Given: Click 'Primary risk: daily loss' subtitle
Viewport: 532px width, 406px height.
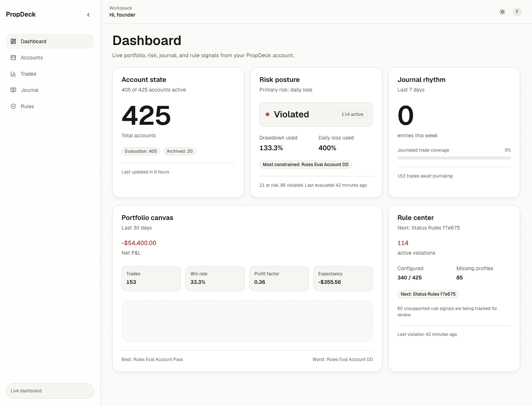Looking at the screenshot, I should pos(286,90).
